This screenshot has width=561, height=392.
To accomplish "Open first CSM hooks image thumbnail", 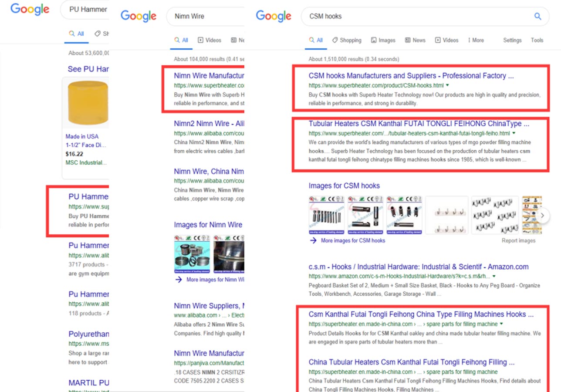I will coord(326,215).
